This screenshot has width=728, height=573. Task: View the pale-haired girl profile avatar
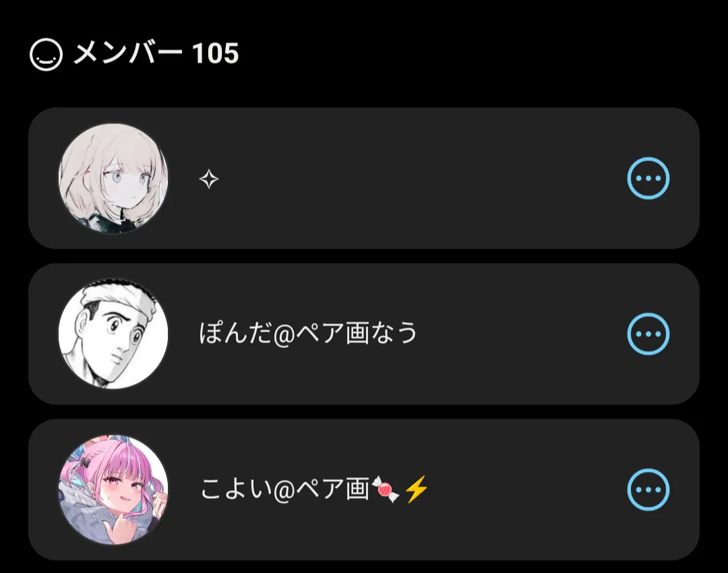pos(113,179)
